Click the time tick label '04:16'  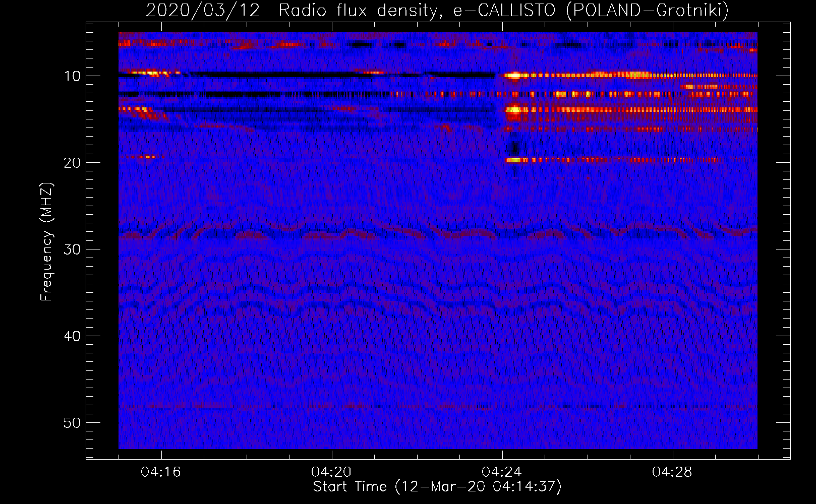(161, 472)
